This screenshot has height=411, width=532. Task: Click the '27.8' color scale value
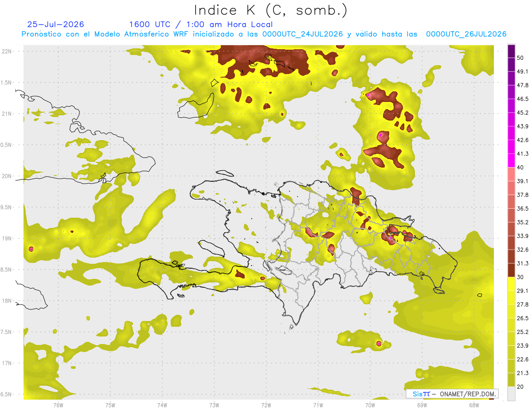pos(523,305)
